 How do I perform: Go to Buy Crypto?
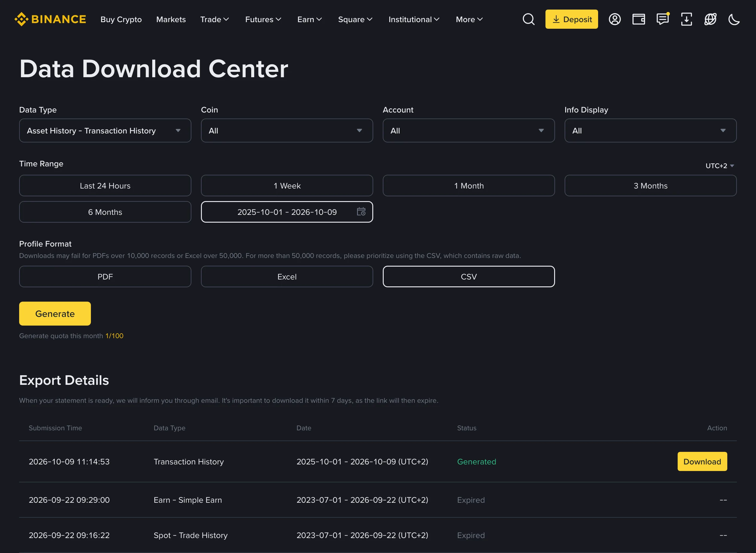121,19
